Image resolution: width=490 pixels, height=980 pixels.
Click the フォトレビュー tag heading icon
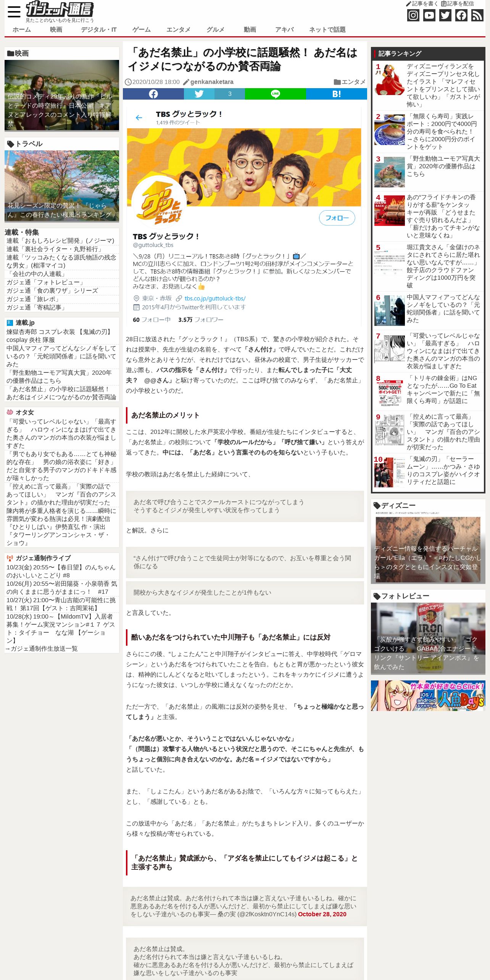(377, 596)
